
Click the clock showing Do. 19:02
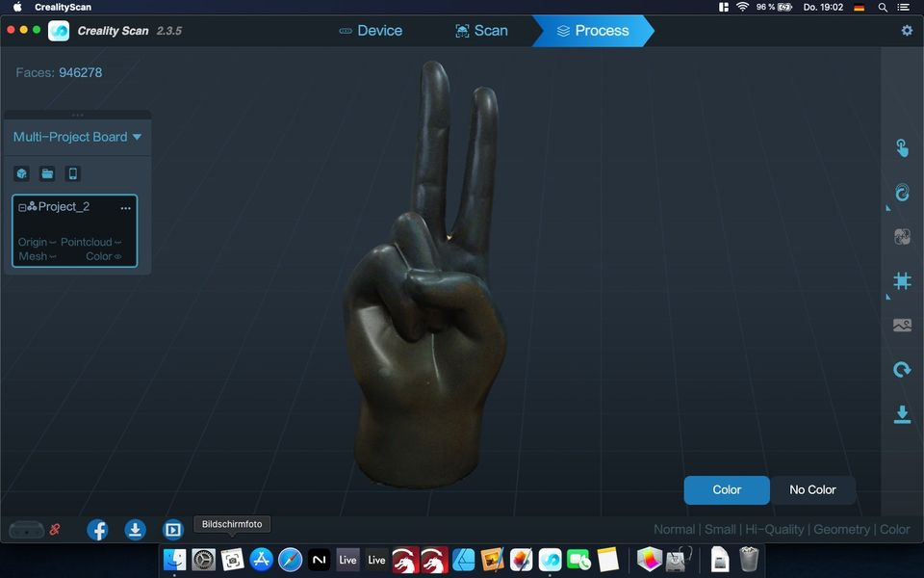(x=823, y=7)
